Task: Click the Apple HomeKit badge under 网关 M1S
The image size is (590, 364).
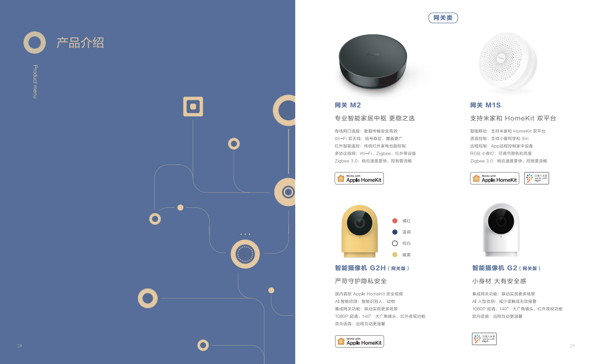Action: click(x=494, y=179)
